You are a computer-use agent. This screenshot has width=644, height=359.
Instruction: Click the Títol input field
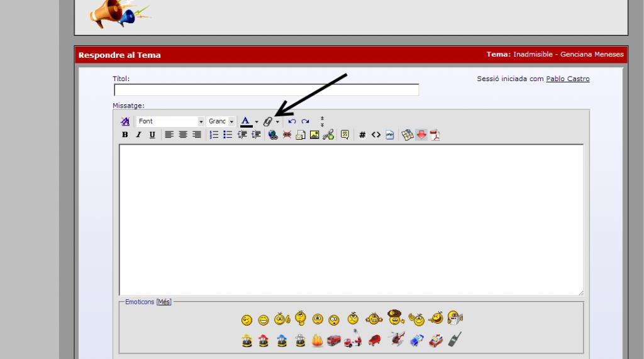267,90
